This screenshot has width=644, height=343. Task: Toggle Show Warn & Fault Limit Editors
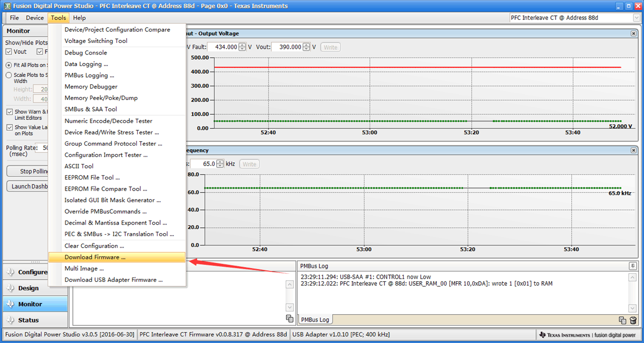[x=9, y=112]
